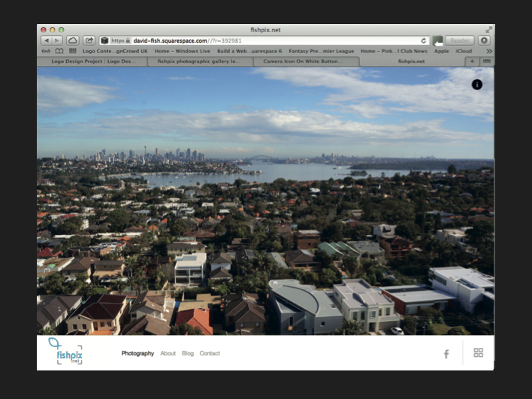
Task: Reload the page with the refresh icon
Action: point(424,41)
